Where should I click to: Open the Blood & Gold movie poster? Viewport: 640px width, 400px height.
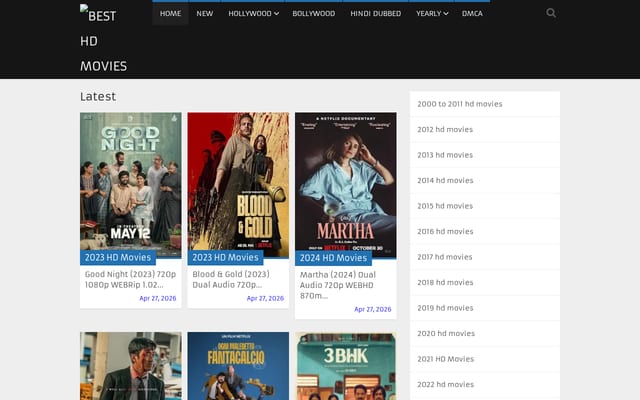(238, 185)
